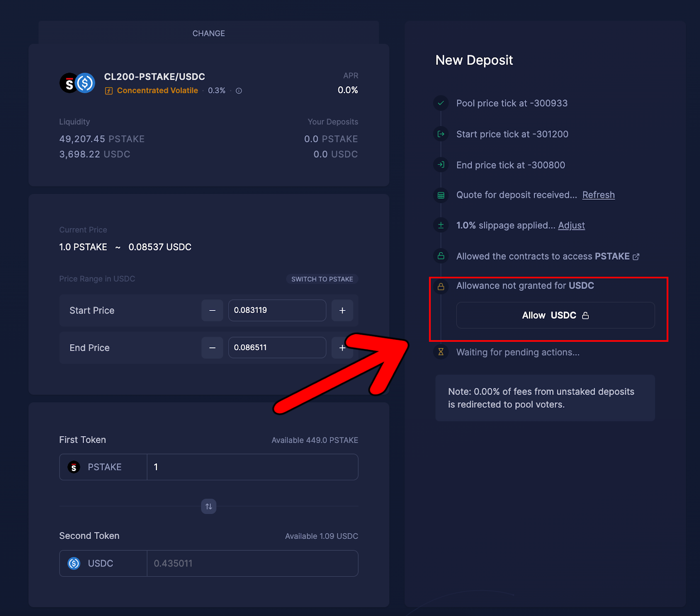Edit the First Token amount field
700x616 pixels.
coord(252,467)
